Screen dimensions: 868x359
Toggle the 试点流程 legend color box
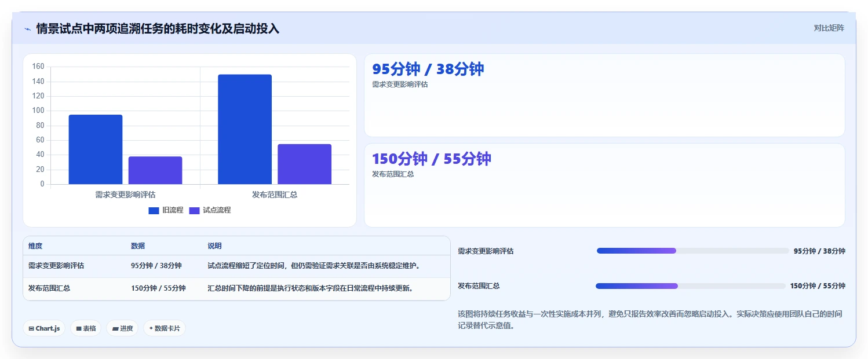coord(194,211)
